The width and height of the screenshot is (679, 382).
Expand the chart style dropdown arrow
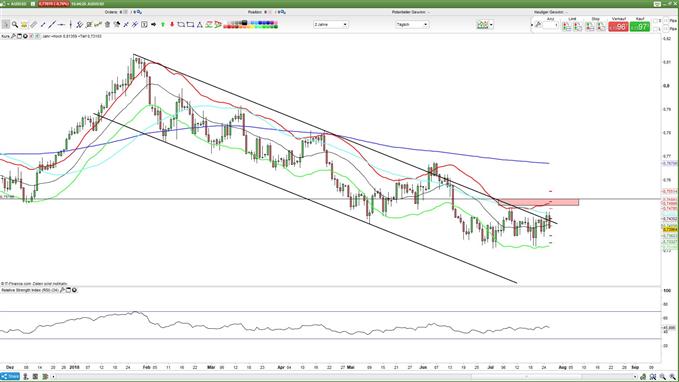point(491,25)
